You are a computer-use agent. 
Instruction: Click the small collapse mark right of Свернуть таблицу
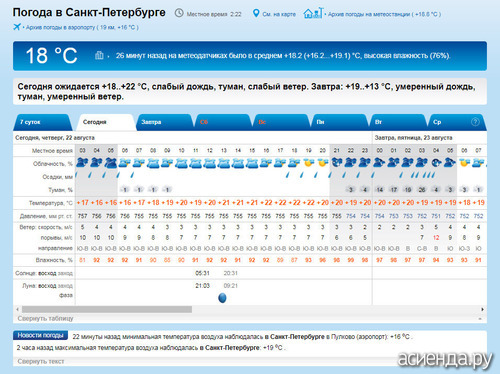tap(480, 319)
